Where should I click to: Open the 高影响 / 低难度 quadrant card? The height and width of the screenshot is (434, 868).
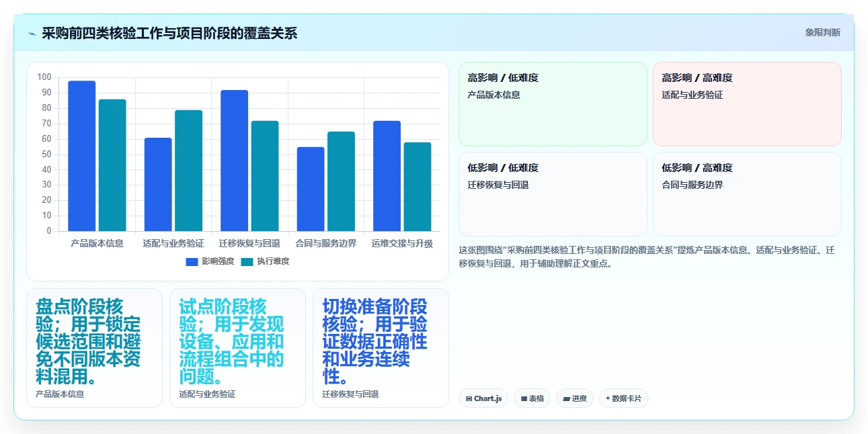coord(553,104)
